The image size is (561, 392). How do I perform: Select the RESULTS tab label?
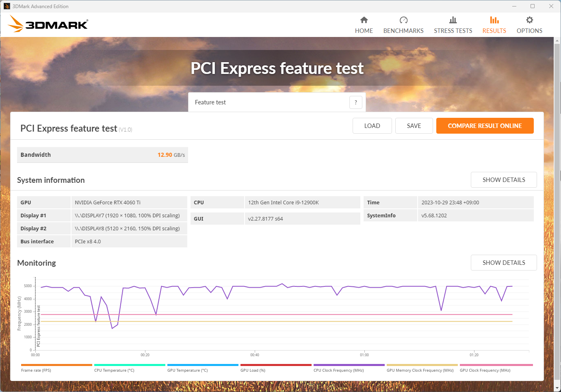click(494, 31)
